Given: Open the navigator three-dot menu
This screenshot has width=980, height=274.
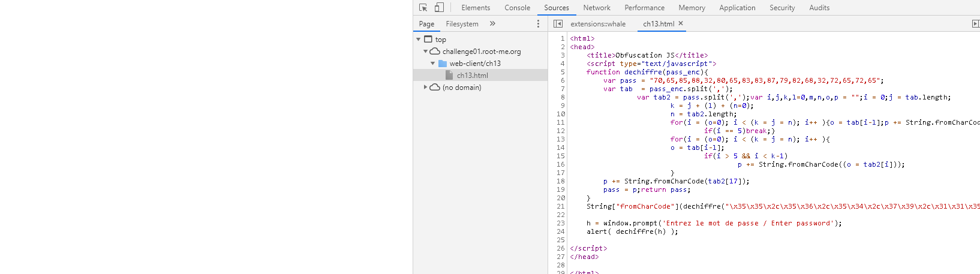Looking at the screenshot, I should [538, 24].
